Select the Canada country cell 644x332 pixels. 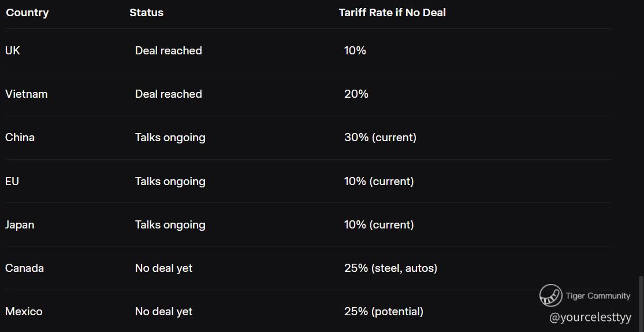[24, 268]
